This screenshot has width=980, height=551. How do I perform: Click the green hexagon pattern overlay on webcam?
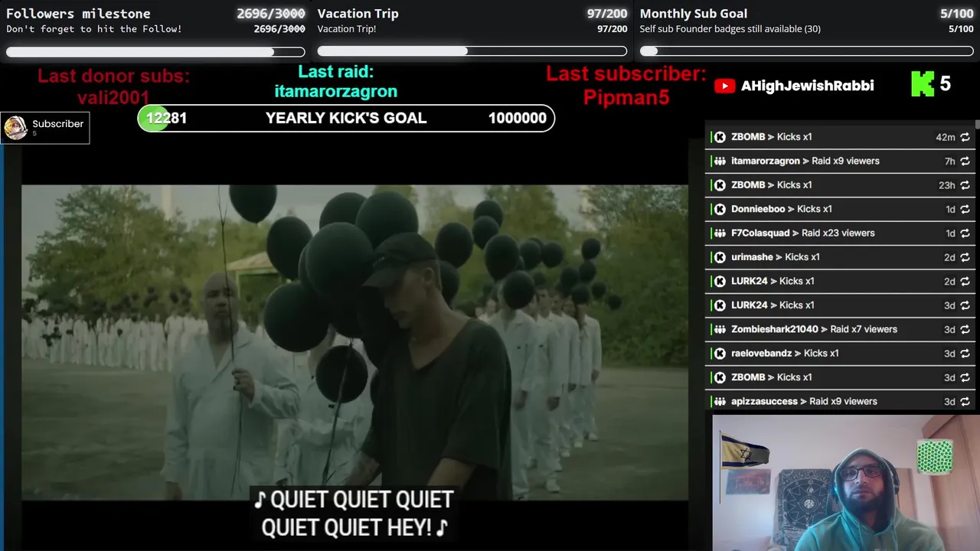[x=935, y=457]
